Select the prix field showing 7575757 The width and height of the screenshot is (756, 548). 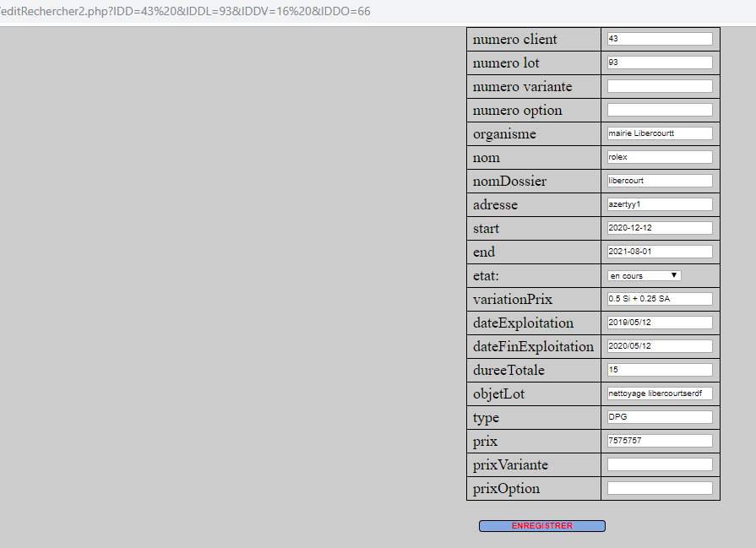click(659, 440)
